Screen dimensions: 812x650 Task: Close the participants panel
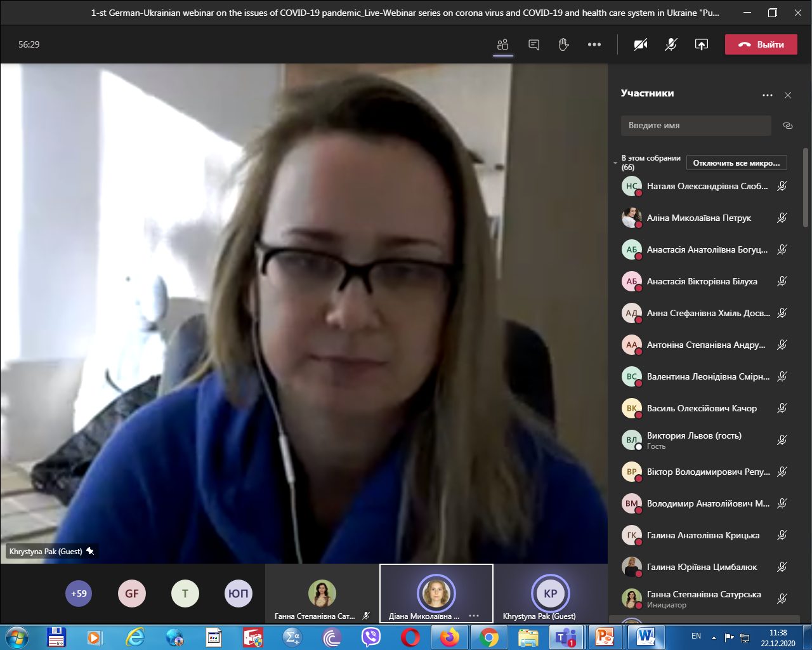[x=788, y=95]
